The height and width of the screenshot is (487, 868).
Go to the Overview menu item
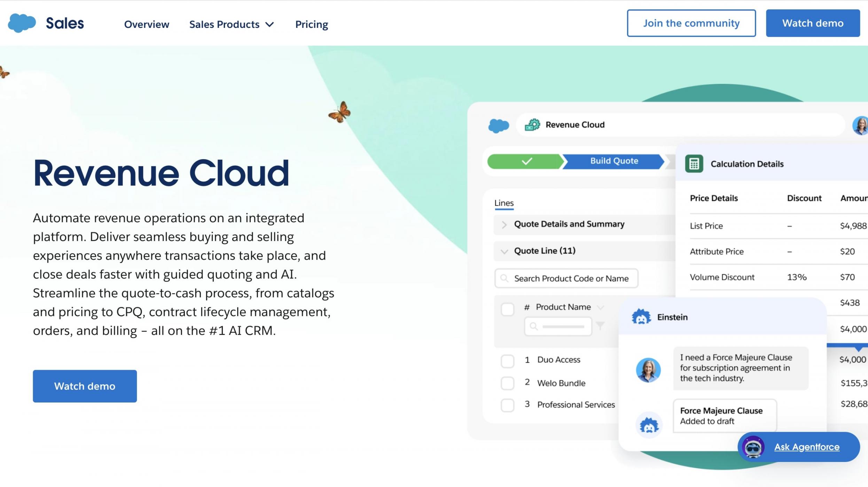(147, 24)
